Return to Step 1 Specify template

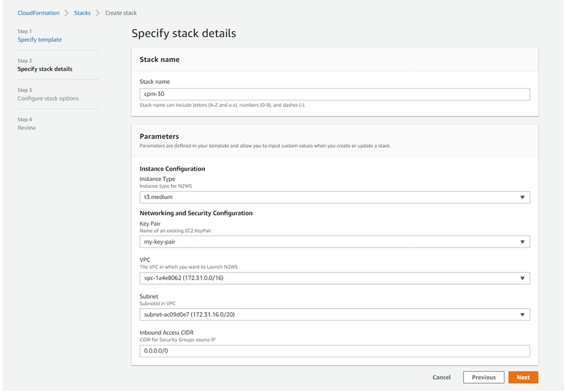point(39,39)
